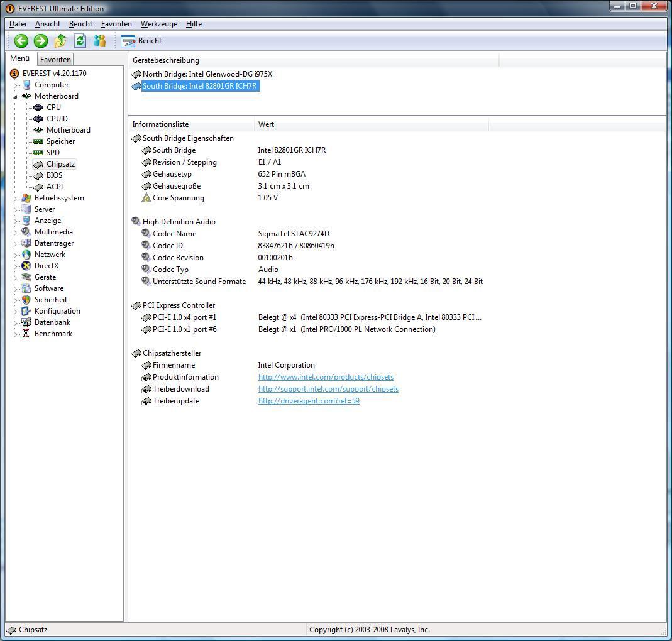The width and height of the screenshot is (672, 641).
Task: Click the Sicherheit shield icon
Action: 26,300
